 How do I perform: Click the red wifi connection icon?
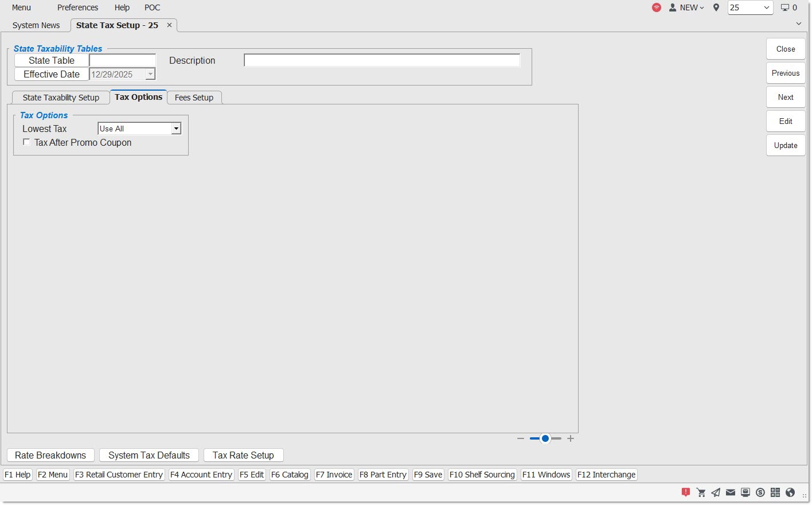[x=657, y=7]
